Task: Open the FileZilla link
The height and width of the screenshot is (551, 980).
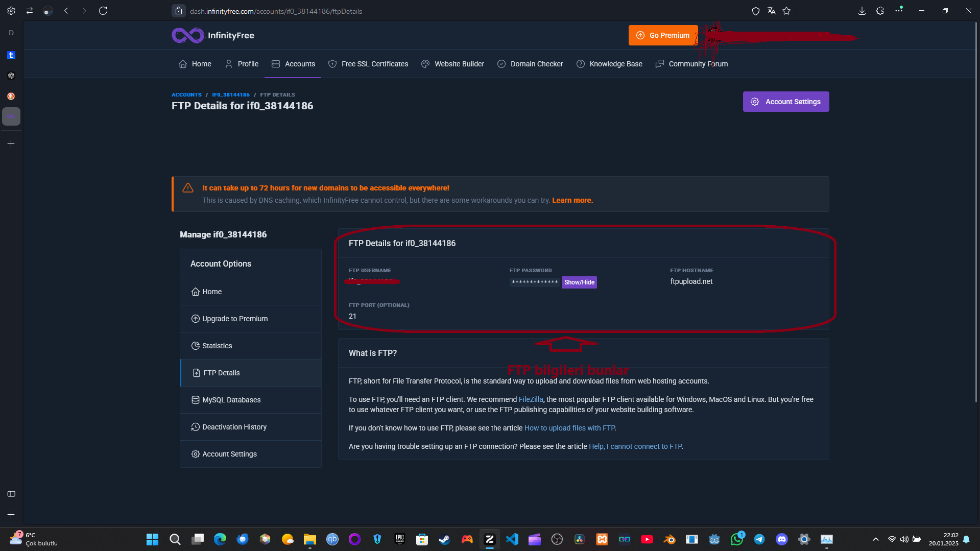Action: (x=531, y=399)
